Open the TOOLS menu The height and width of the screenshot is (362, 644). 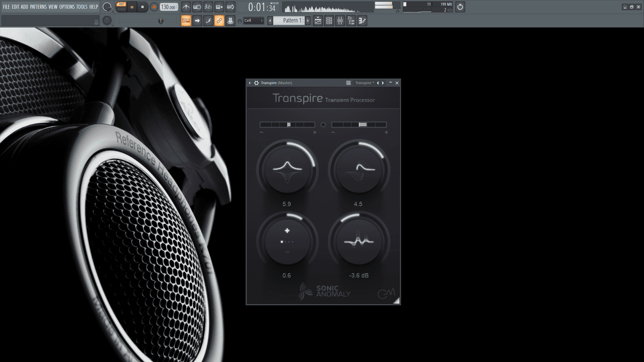tap(82, 7)
